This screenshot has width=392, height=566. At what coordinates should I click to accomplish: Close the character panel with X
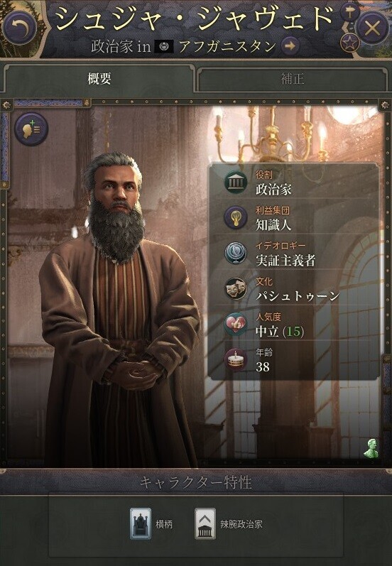tap(373, 28)
